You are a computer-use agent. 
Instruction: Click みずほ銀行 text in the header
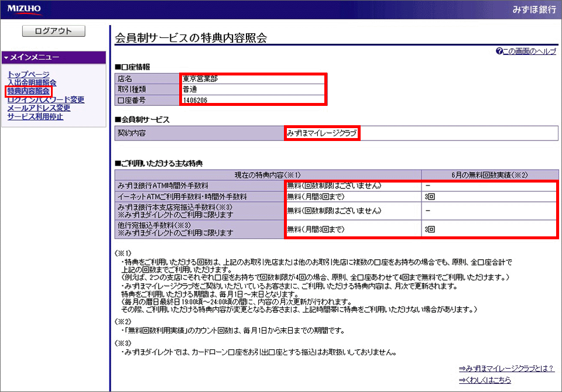pos(534,9)
